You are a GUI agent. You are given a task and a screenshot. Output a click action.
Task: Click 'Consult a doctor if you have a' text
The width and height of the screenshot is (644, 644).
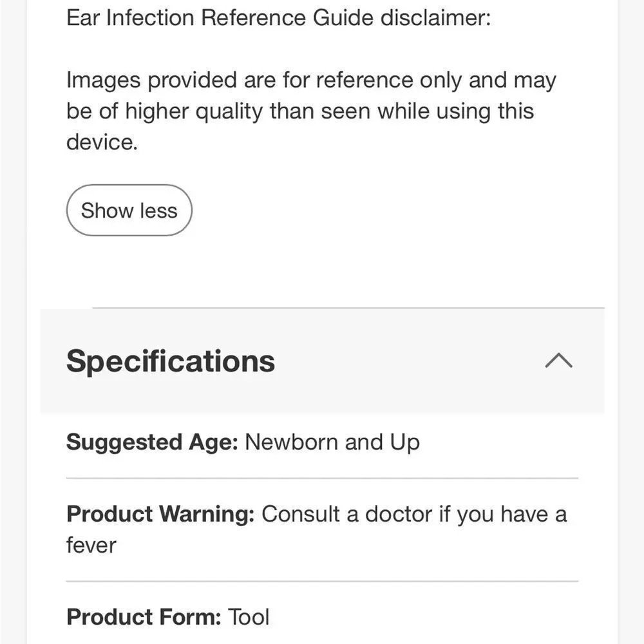pyautogui.click(x=414, y=514)
